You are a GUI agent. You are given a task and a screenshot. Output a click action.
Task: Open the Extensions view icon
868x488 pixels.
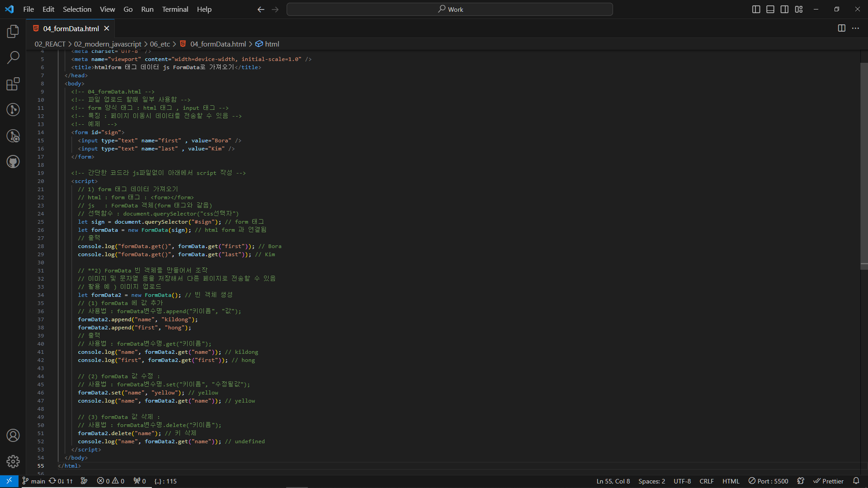[13, 84]
